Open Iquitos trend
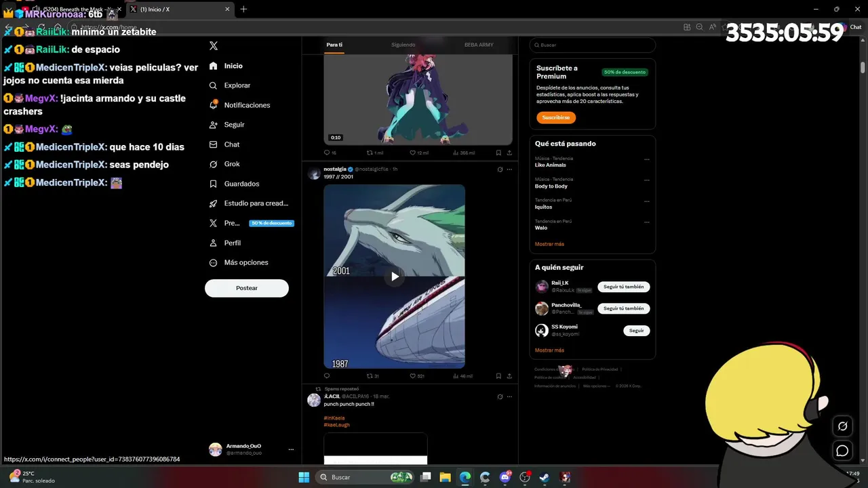Image resolution: width=868 pixels, height=488 pixels. coord(543,207)
